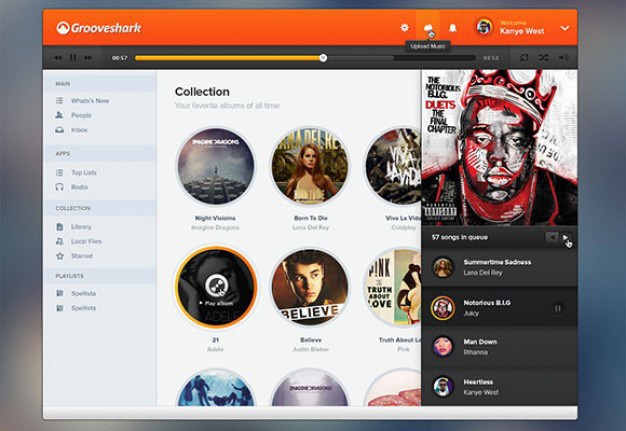The image size is (626, 431).
Task: Click the Top Lists icon
Action: (59, 173)
